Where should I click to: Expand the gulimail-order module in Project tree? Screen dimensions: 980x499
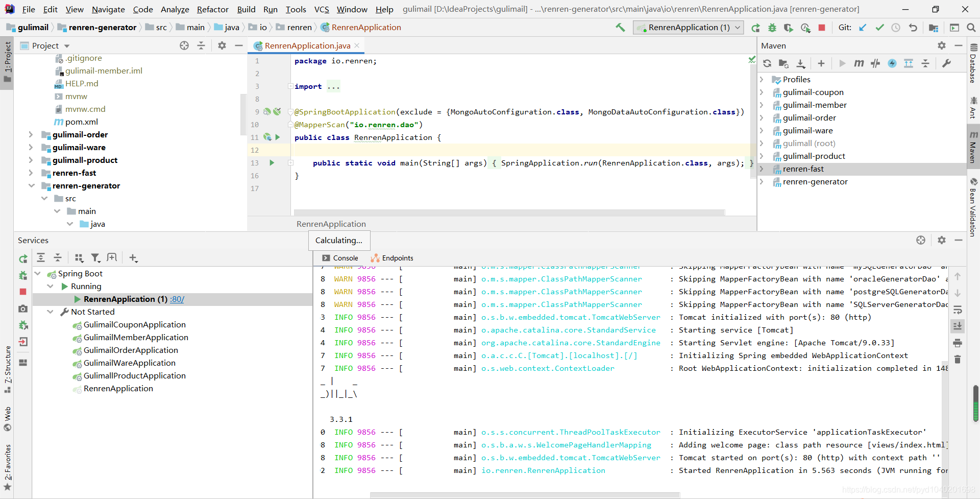click(x=31, y=134)
